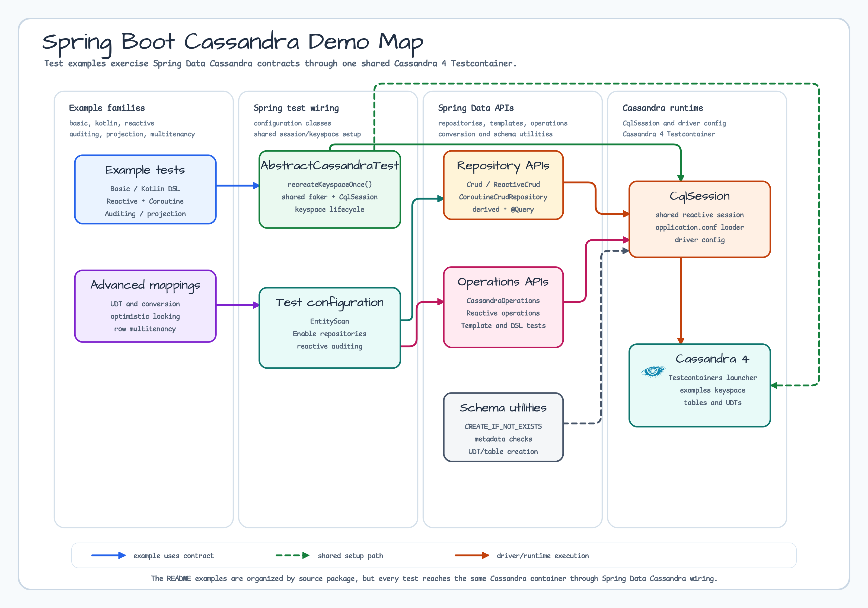The height and width of the screenshot is (608, 868).
Task: Click the Test configuration node
Action: pos(330,328)
